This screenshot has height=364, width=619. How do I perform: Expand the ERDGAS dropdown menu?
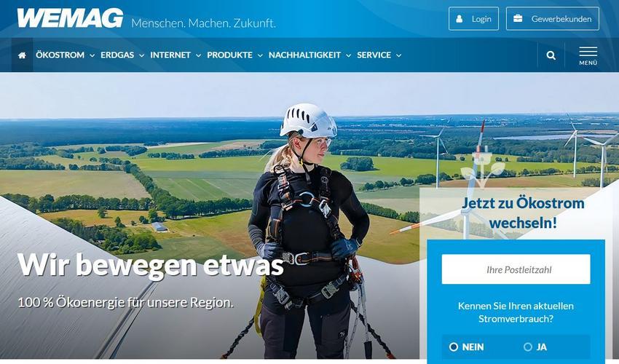[x=122, y=55]
